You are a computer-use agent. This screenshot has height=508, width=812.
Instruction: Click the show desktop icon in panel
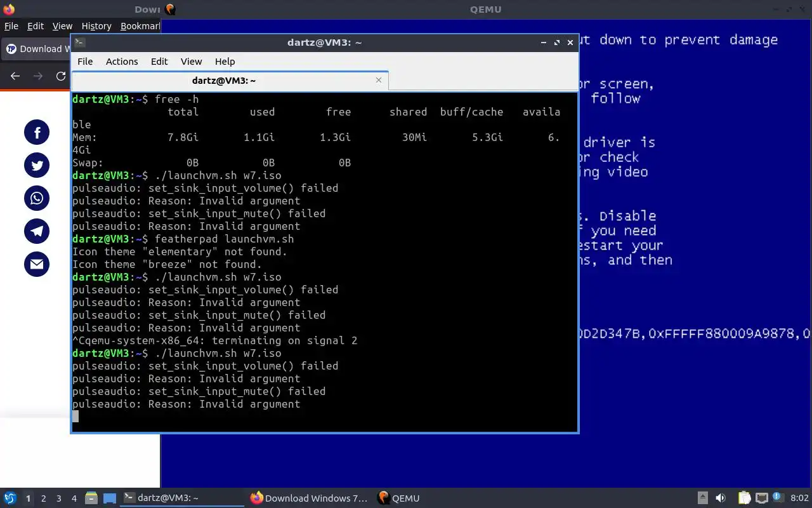(x=110, y=498)
